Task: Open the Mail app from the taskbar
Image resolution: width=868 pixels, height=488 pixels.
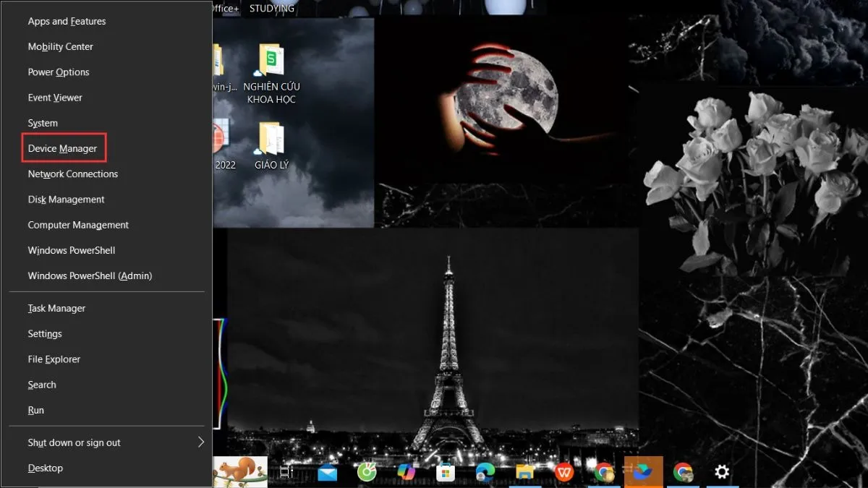Action: point(327,471)
